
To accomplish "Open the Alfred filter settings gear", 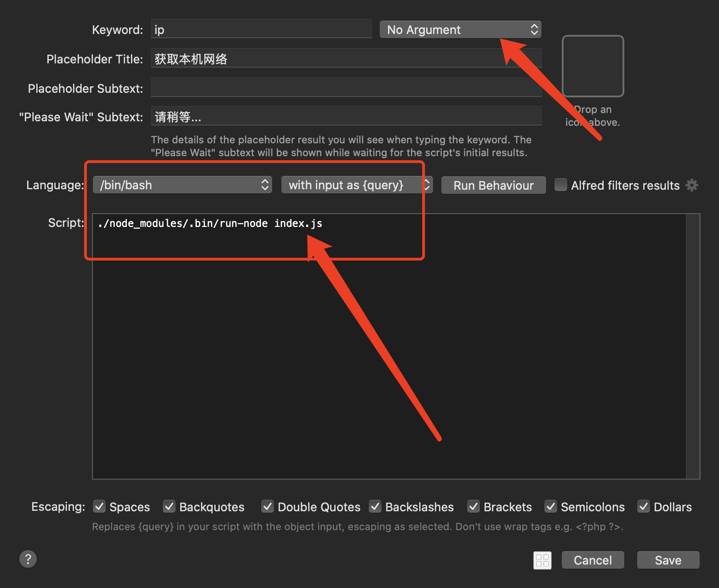I will pos(691,185).
